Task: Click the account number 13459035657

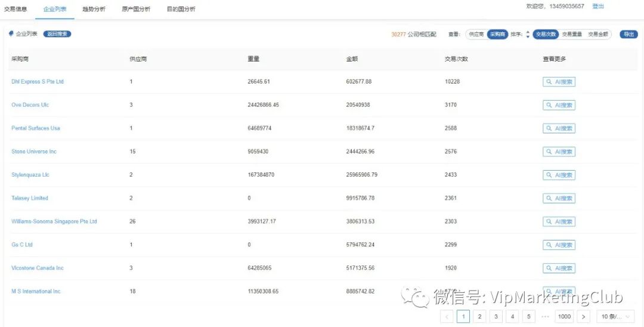Action: coord(566,7)
